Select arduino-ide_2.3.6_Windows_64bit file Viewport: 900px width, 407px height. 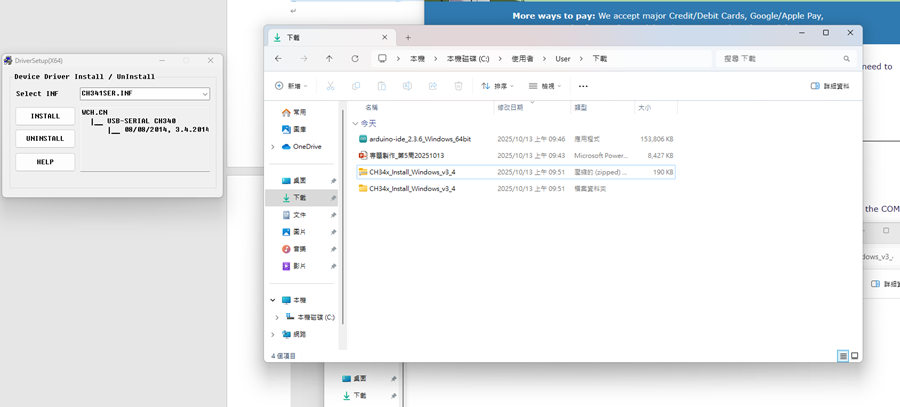[x=420, y=139]
